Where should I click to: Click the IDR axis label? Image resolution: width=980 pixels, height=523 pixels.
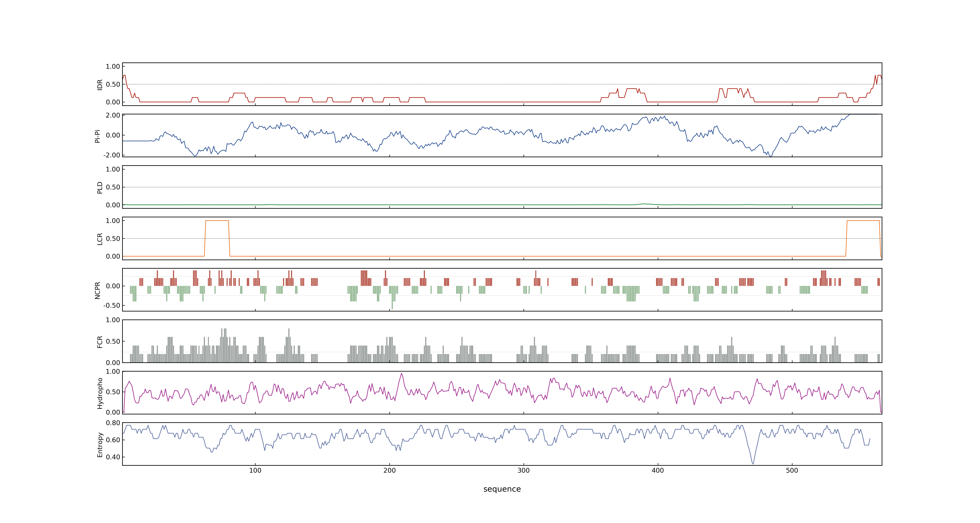pos(100,85)
